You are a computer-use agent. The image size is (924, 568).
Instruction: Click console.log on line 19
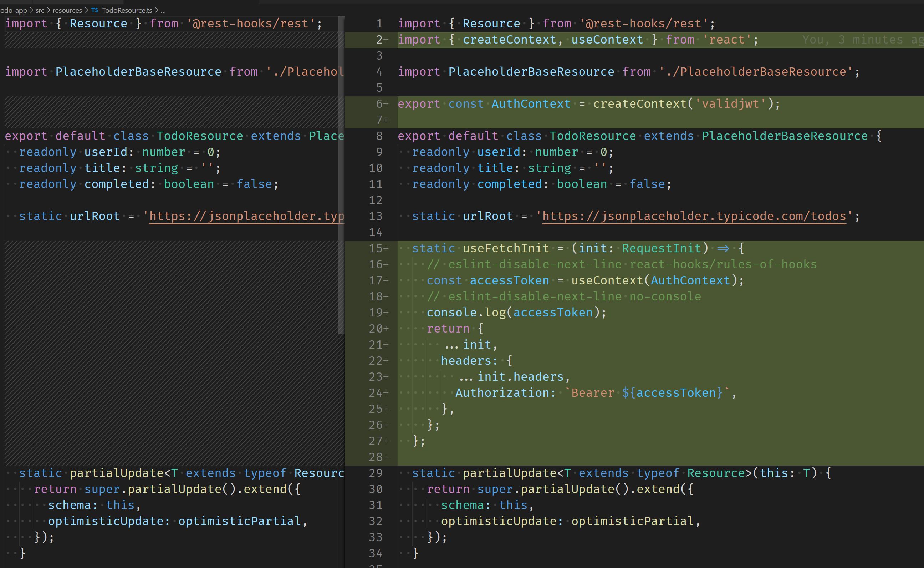click(x=466, y=313)
